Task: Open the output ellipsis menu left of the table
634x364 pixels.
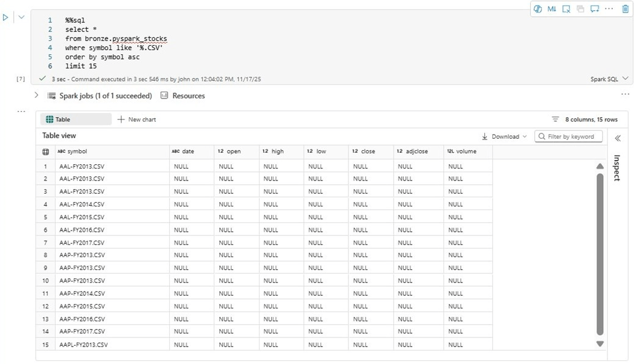Action: (x=21, y=111)
